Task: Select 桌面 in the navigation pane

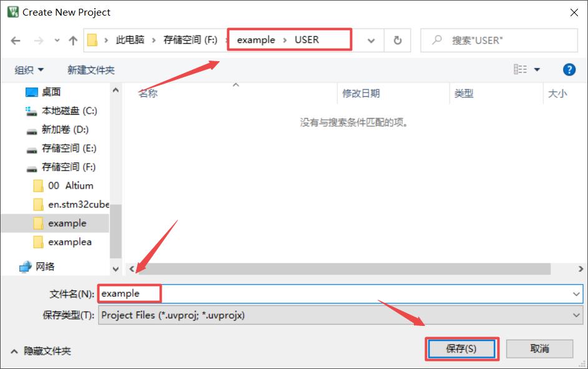Action: click(51, 92)
